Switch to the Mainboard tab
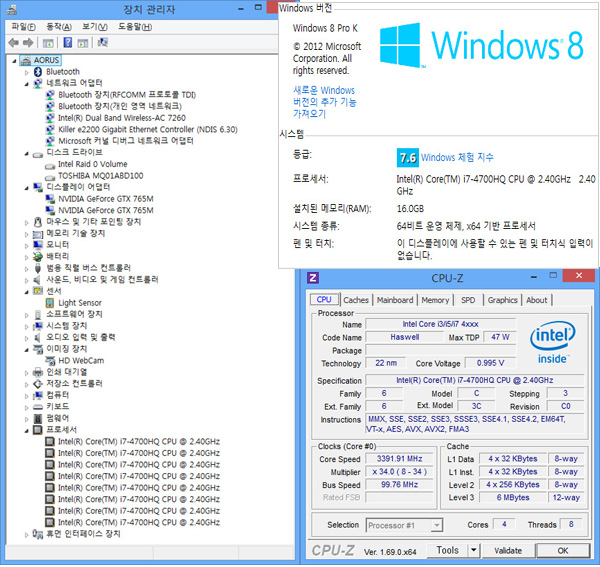The width and height of the screenshot is (600, 567). coord(395,300)
